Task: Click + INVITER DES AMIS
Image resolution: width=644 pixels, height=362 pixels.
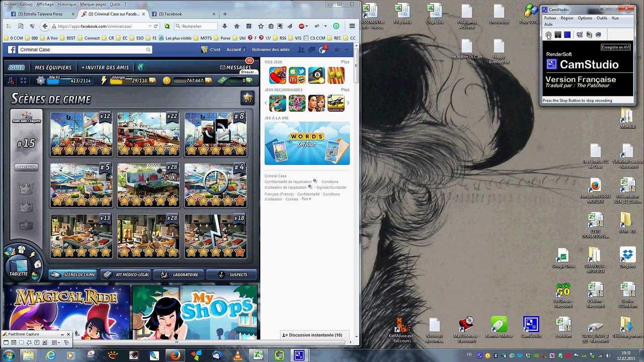Action: click(105, 67)
